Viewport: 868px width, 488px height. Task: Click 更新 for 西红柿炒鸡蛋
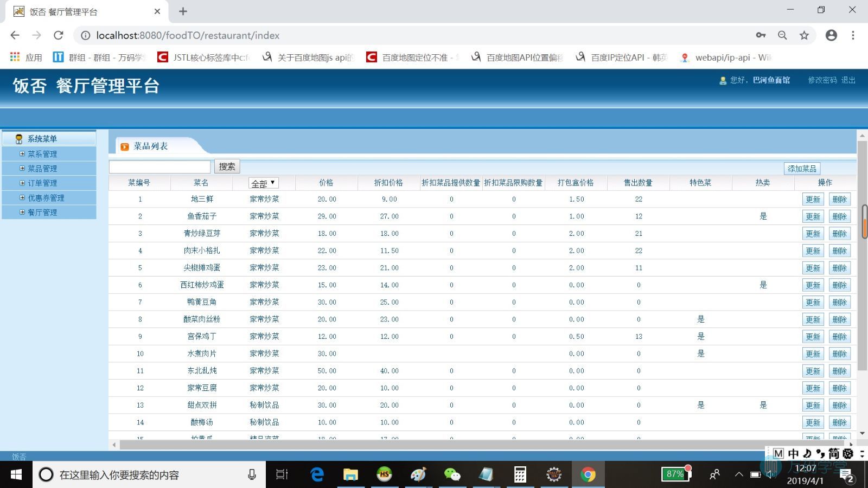click(x=813, y=285)
